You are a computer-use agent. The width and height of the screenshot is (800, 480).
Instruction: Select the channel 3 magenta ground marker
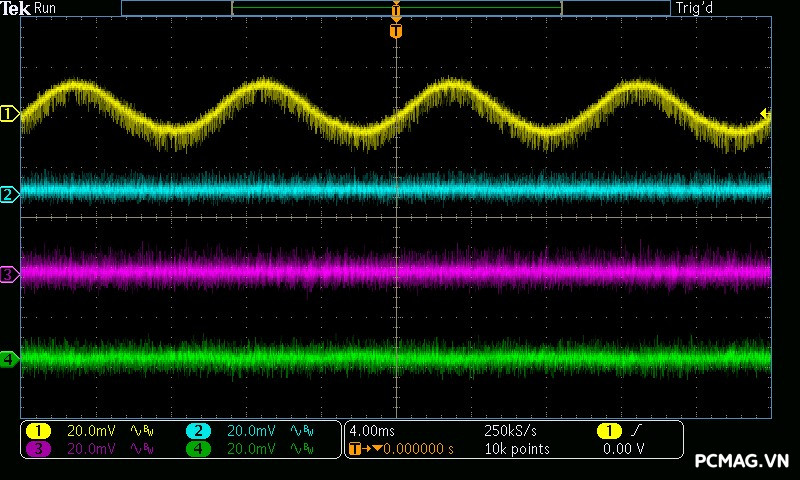pos(9,273)
